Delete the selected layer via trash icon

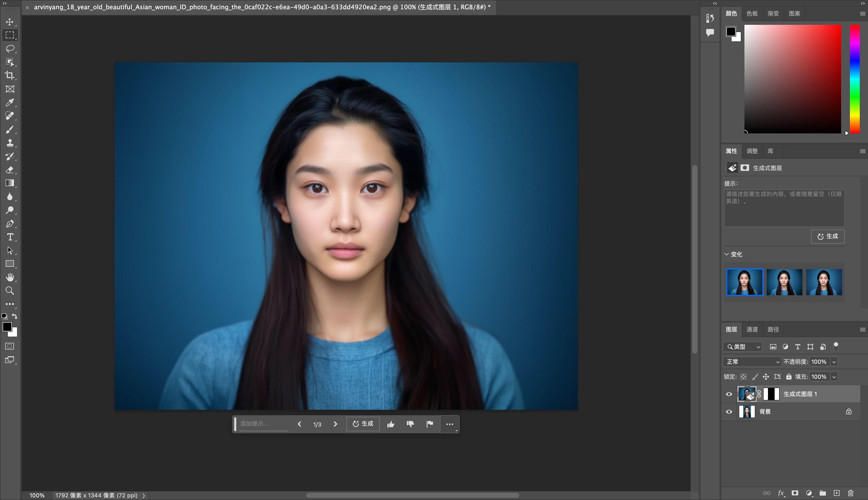[850, 493]
